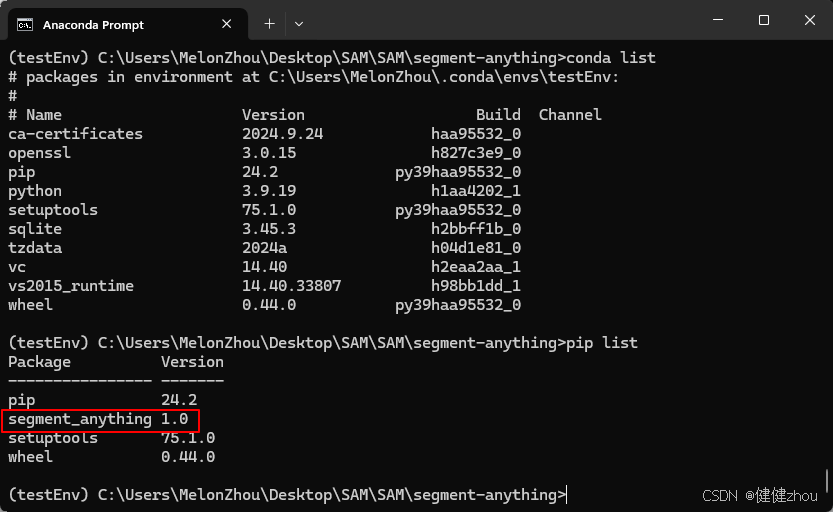Click the 2024a version value

[x=265, y=248]
